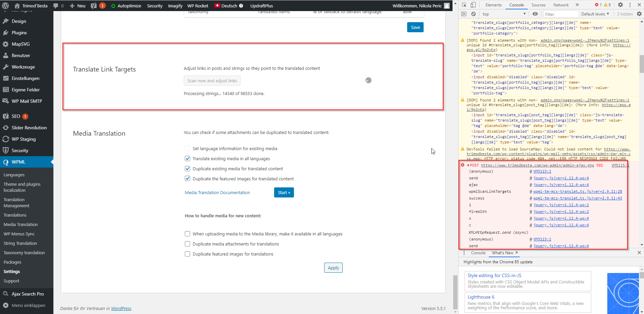The image size is (644, 314).
Task: Open the drawer three-dot menu beside Console
Action: (464, 253)
